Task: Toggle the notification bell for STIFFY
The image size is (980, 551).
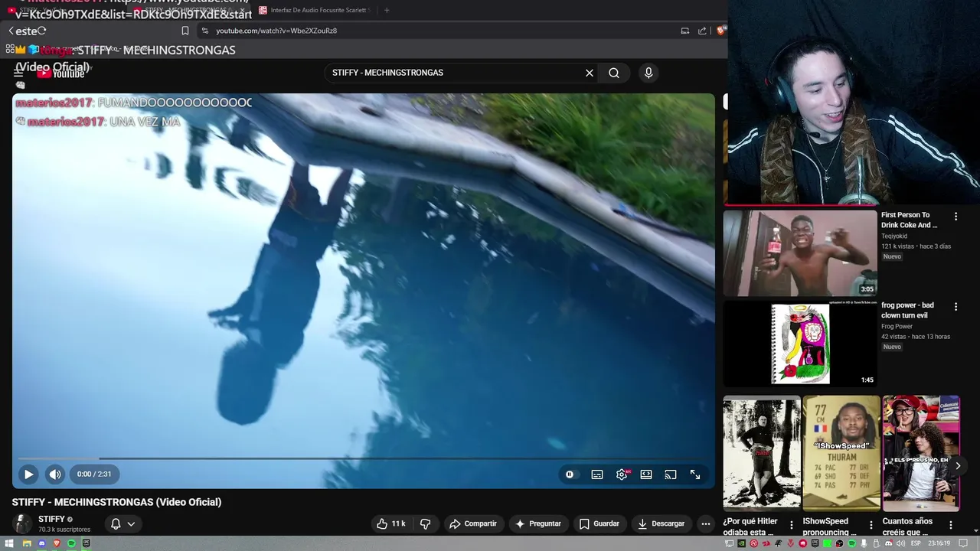Action: 116,524
